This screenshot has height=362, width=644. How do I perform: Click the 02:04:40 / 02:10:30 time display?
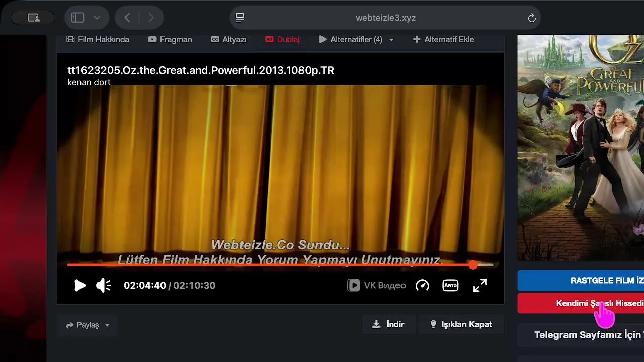tap(170, 286)
